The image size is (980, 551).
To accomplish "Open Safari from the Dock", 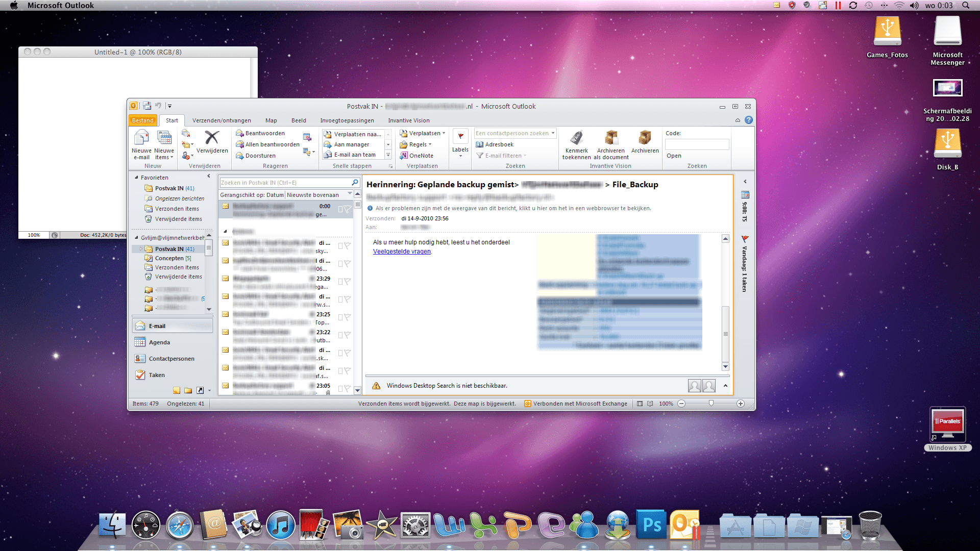I will 180,525.
